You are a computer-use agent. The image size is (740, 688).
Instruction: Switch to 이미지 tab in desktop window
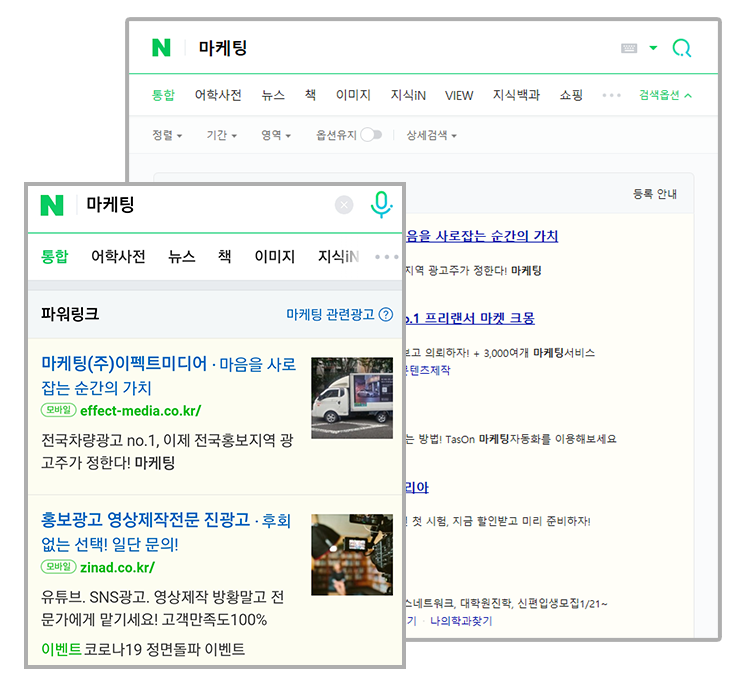[x=353, y=95]
